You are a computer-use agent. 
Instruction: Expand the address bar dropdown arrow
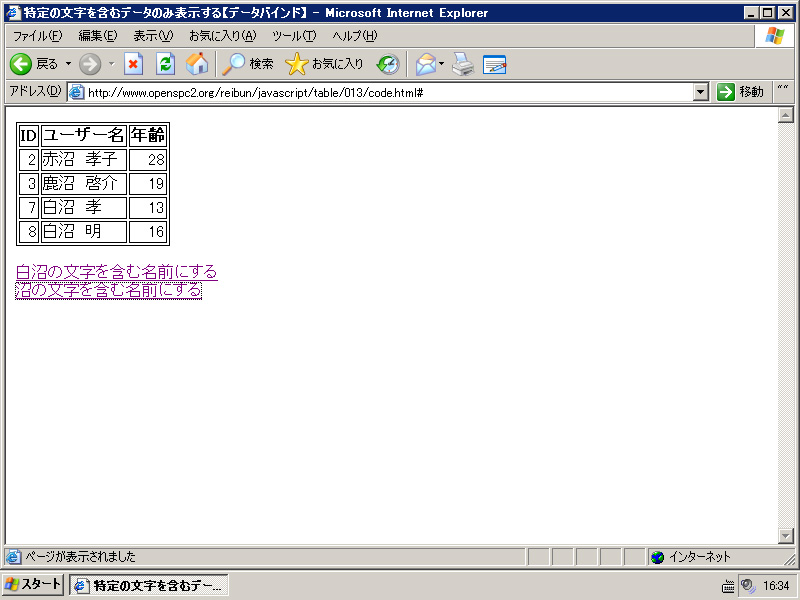[x=701, y=92]
